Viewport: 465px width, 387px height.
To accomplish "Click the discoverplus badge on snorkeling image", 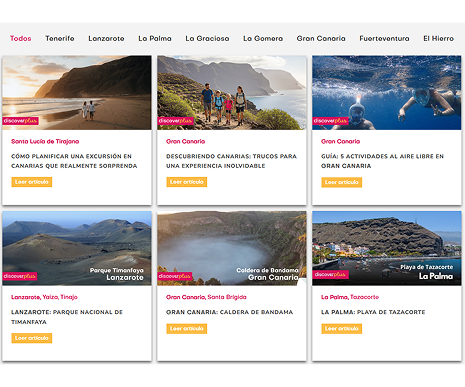I will [330, 121].
